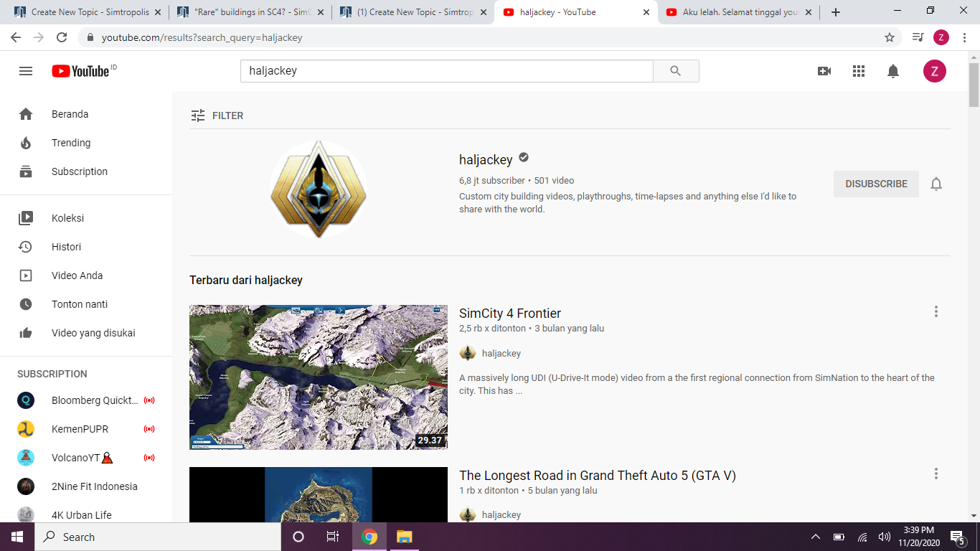Click the Bloomberg Quickt... channel avatar
The image size is (980, 551).
(x=26, y=400)
